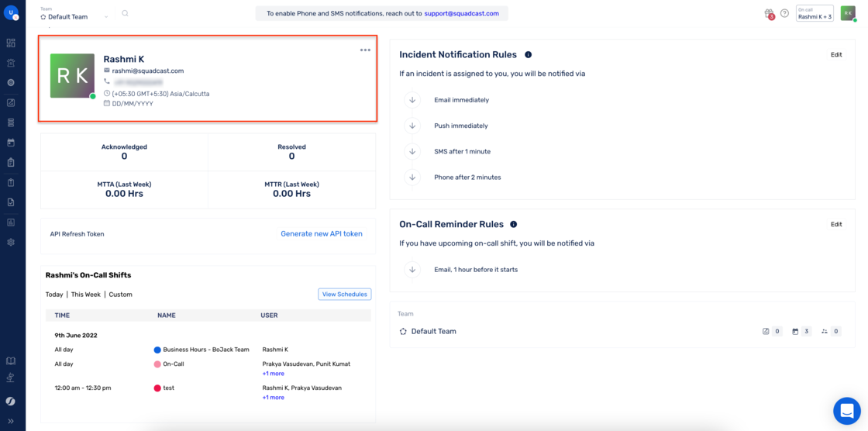The width and height of the screenshot is (868, 431).
Task: Click the RK user avatar in header
Action: [x=848, y=13]
